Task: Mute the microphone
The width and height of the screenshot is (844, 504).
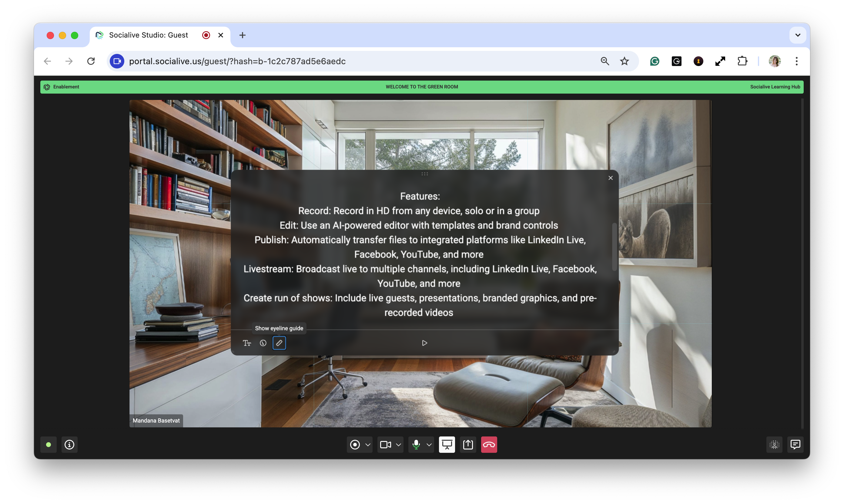Action: 416,445
